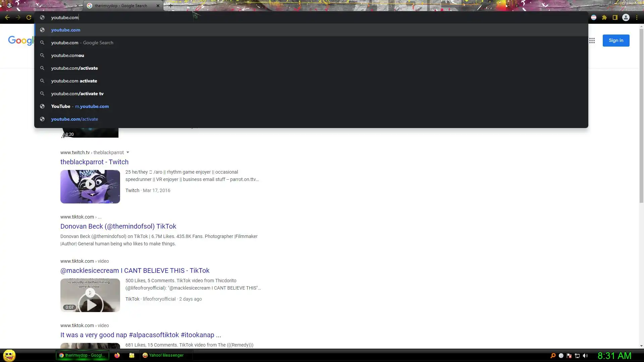Open the Google apps grid
The height and width of the screenshot is (362, 644).
click(x=592, y=41)
